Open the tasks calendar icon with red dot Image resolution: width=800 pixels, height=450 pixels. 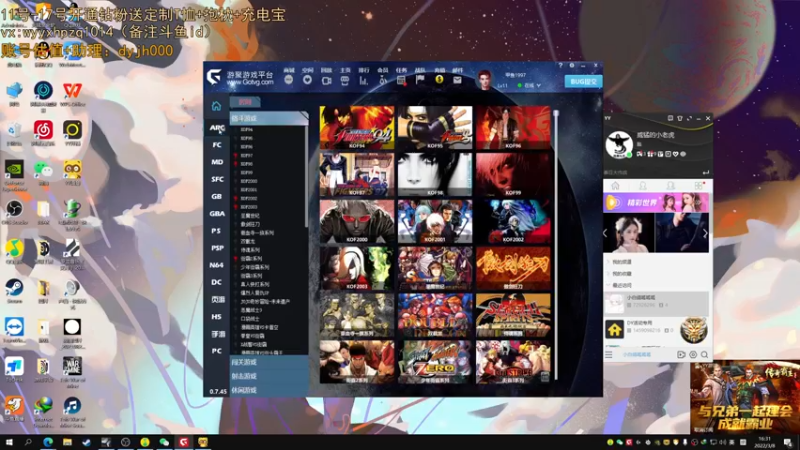point(402,80)
